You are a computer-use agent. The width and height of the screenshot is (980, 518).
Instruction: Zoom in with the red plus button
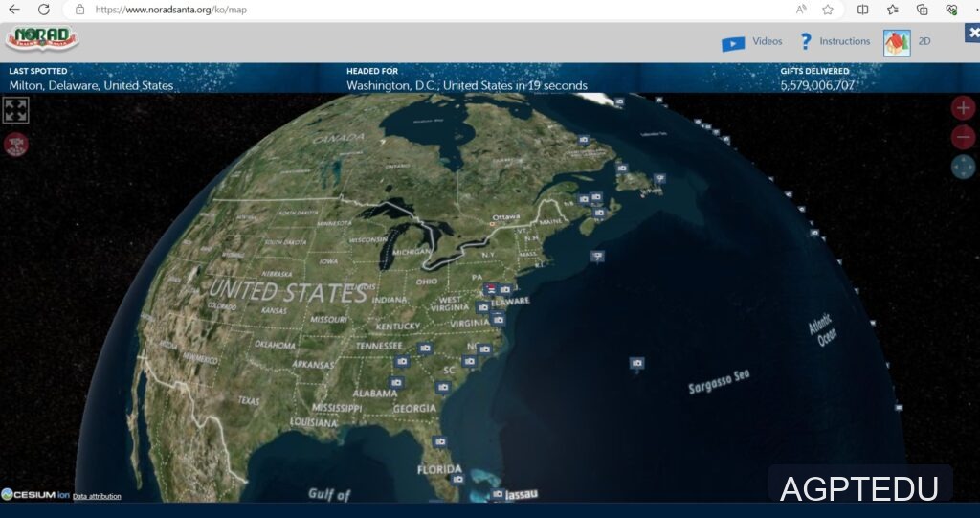point(963,107)
